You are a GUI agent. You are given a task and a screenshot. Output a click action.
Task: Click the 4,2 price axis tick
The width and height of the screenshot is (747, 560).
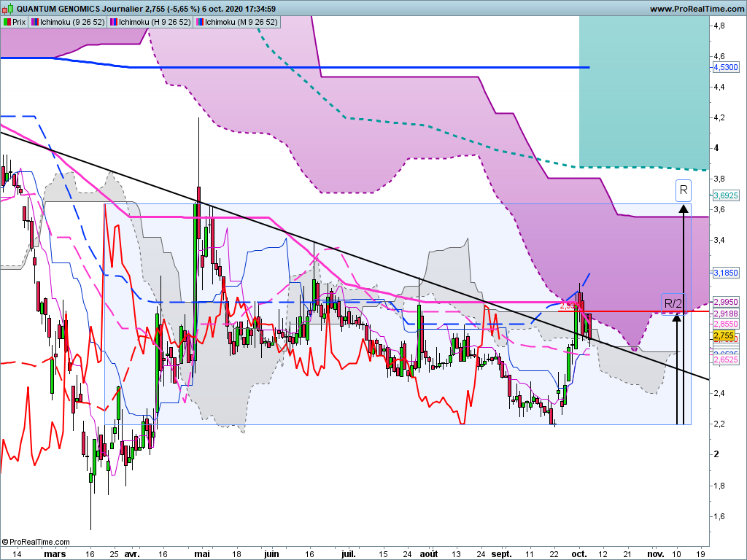pyautogui.click(x=719, y=117)
